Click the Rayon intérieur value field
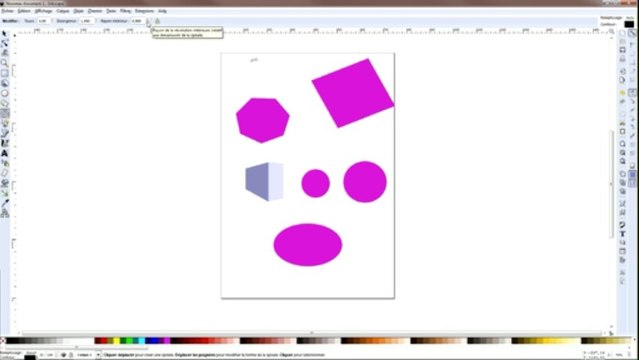The height and width of the screenshot is (360, 639). tap(138, 21)
